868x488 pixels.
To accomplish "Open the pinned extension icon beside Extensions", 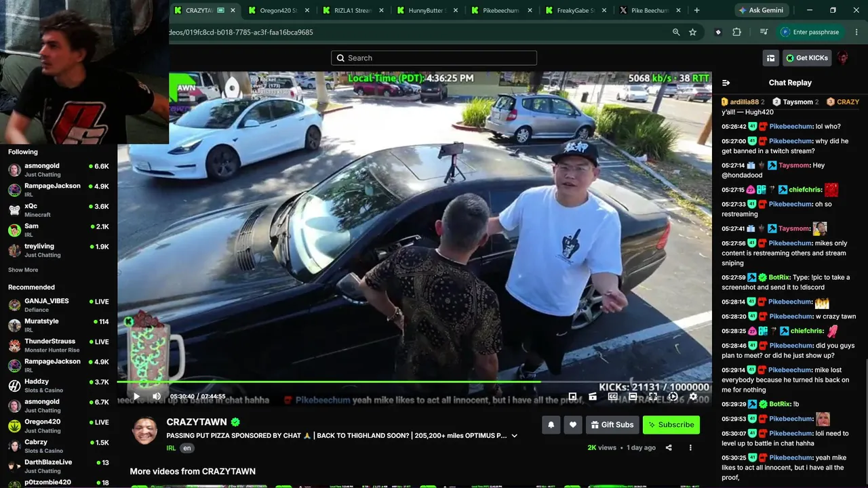I will point(718,32).
